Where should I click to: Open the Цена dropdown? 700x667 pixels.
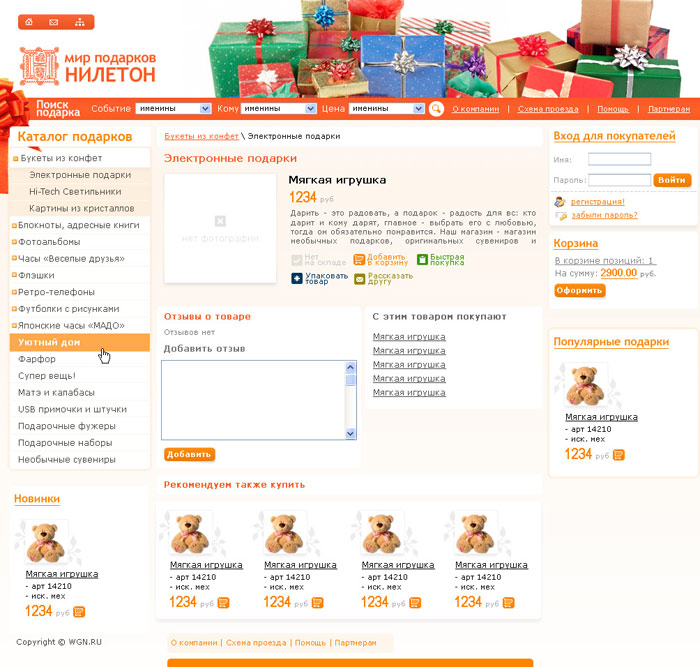tap(387, 108)
